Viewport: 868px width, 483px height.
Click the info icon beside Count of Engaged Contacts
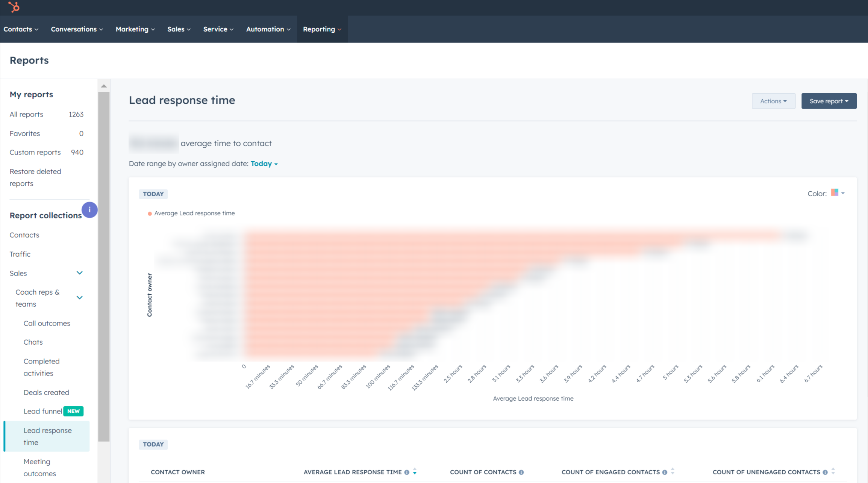point(665,472)
